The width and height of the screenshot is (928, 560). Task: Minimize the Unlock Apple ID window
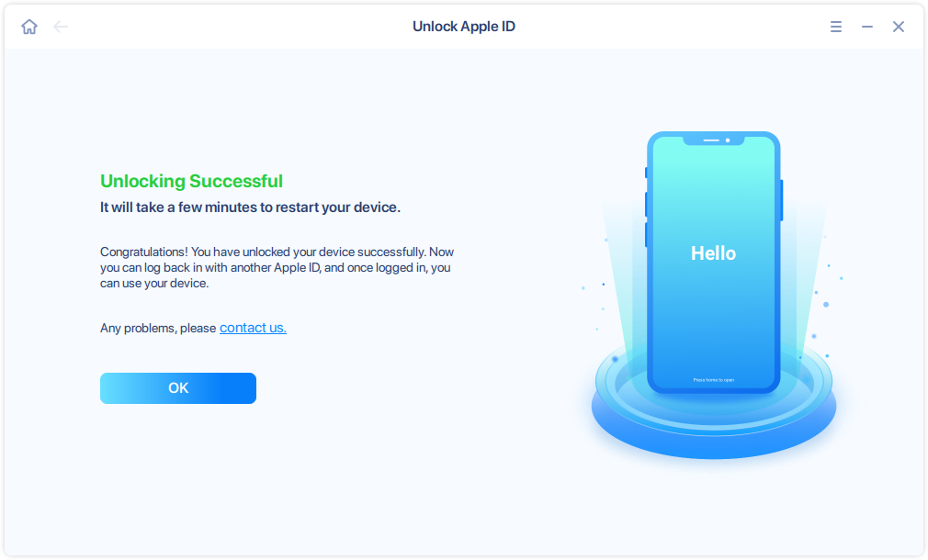[x=867, y=27]
